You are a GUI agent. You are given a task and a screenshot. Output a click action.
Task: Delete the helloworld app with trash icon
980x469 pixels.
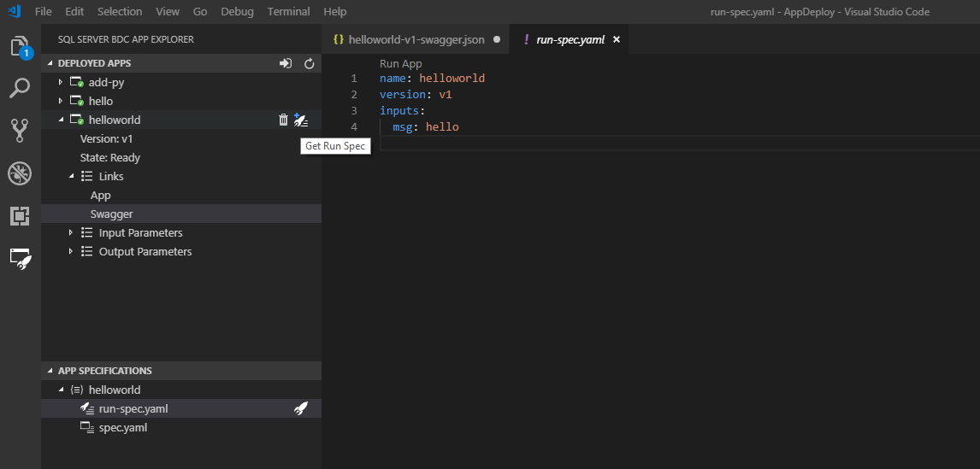pyautogui.click(x=283, y=120)
